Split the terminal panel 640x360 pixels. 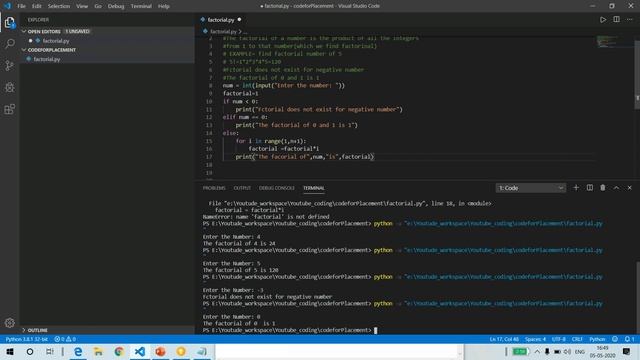(x=589, y=188)
